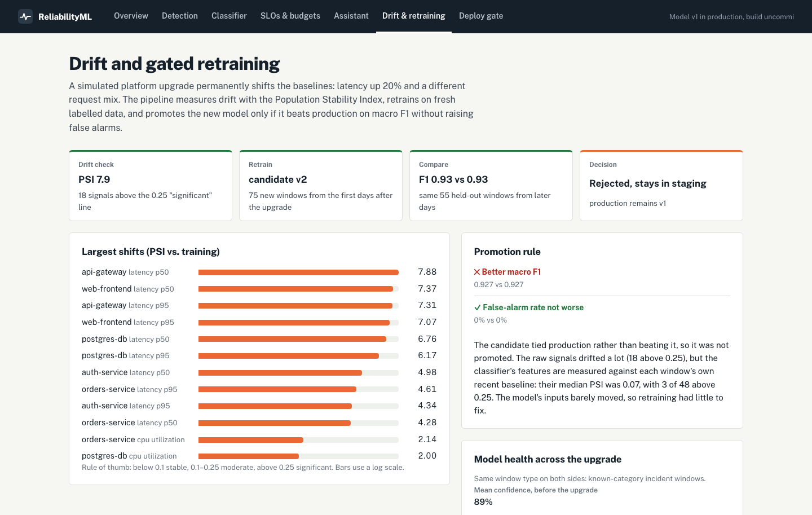Click the ReliabilityML pulse logo icon
This screenshot has width=812, height=515.
25,16
